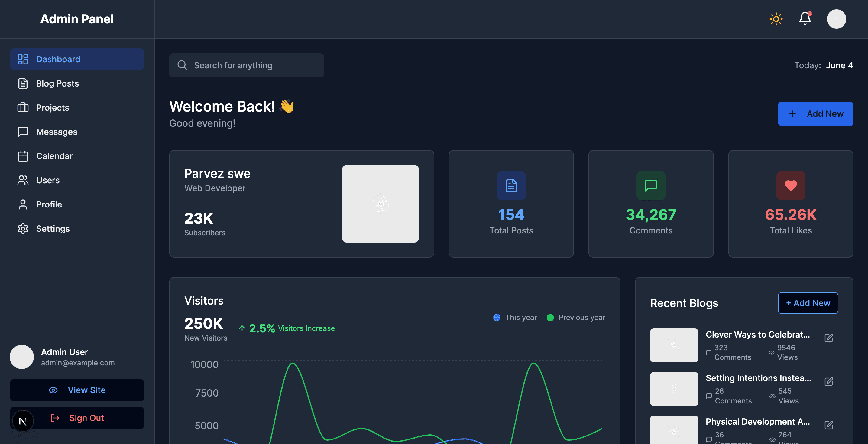Open Messages via the chat bubble icon
Screen dimensions: 868x444
[x=23, y=132]
